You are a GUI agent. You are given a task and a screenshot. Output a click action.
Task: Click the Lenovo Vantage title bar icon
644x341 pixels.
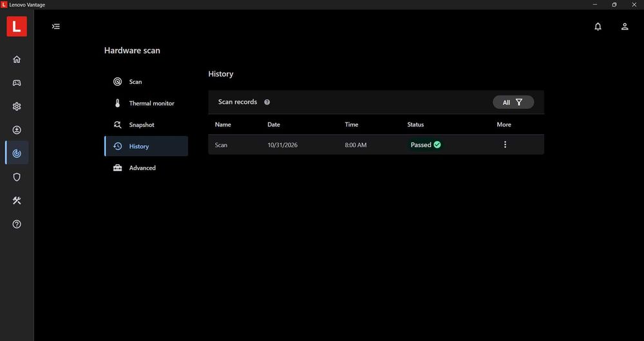pos(4,5)
